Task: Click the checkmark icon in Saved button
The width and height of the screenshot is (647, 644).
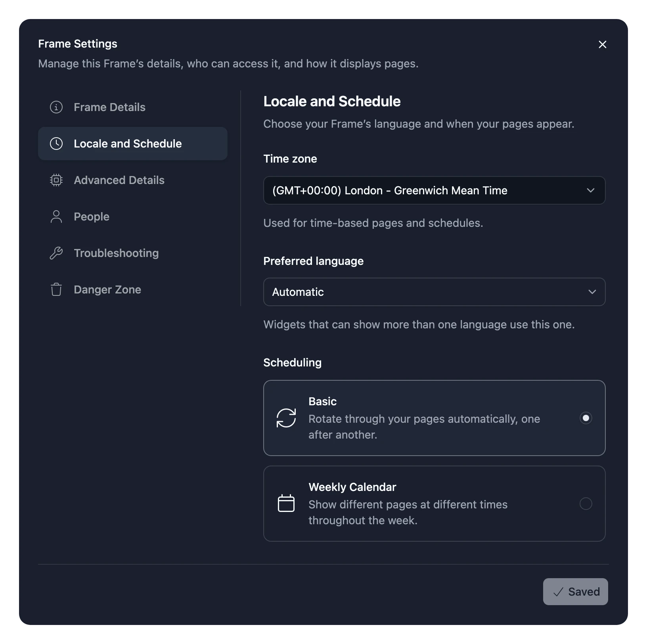Action: pyautogui.click(x=558, y=592)
